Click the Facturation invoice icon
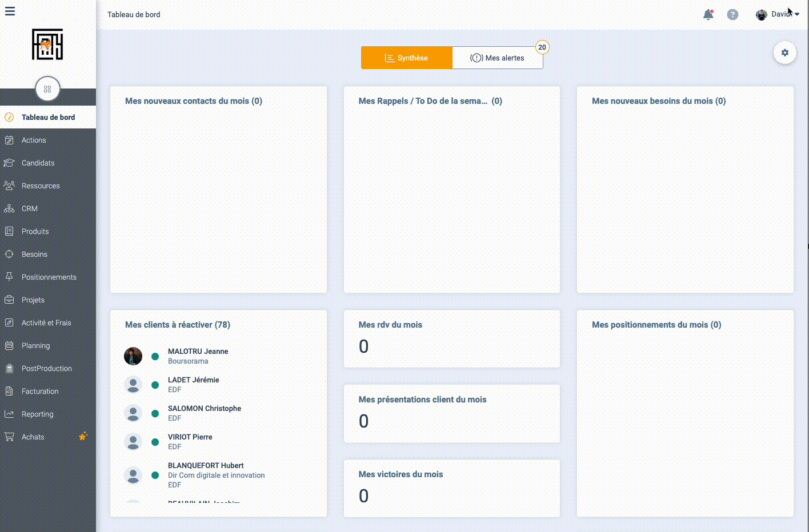 pyautogui.click(x=9, y=391)
